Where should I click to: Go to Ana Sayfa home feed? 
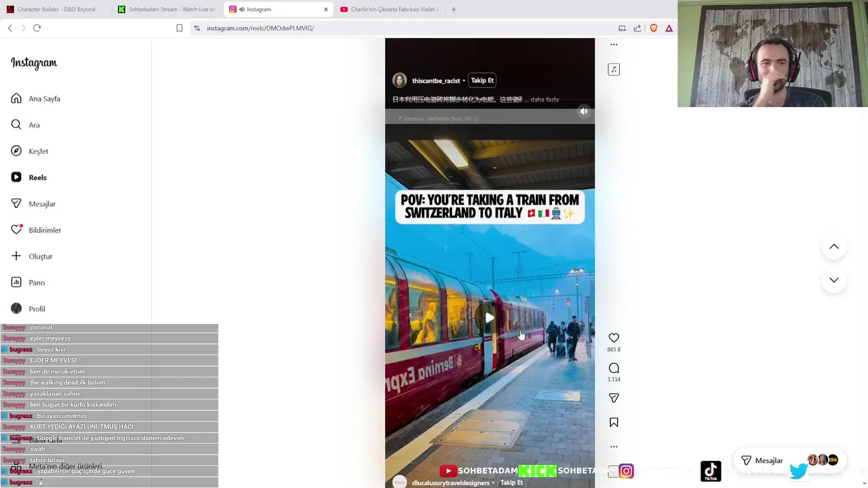coord(36,99)
